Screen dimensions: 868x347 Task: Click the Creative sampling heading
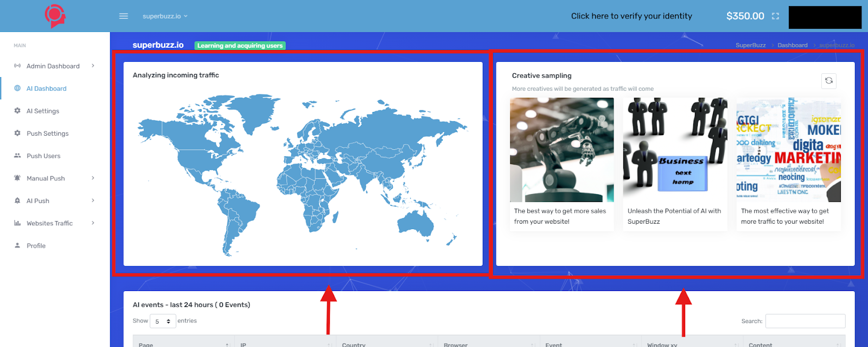541,75
